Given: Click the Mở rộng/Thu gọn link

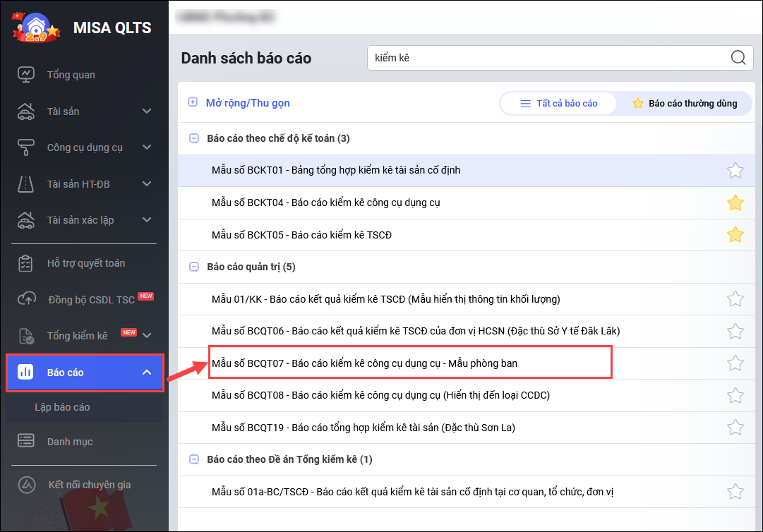Looking at the screenshot, I should tap(248, 102).
